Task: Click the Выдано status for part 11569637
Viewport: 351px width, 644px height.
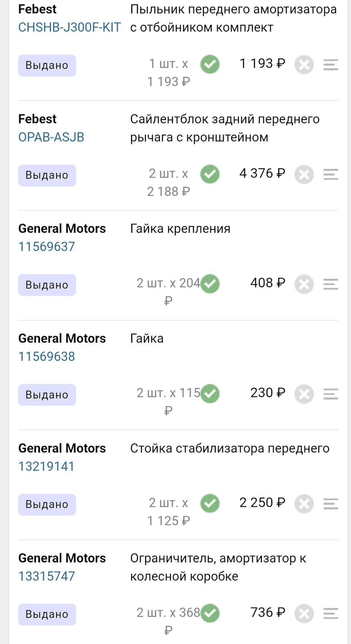Action: [47, 285]
